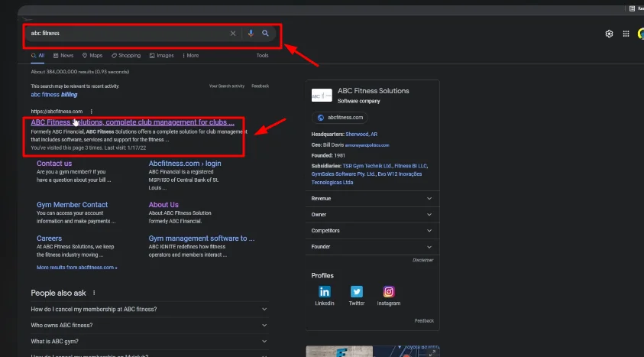Open the Disclaimer link in knowledge panel
This screenshot has height=357, width=644.
423,260
